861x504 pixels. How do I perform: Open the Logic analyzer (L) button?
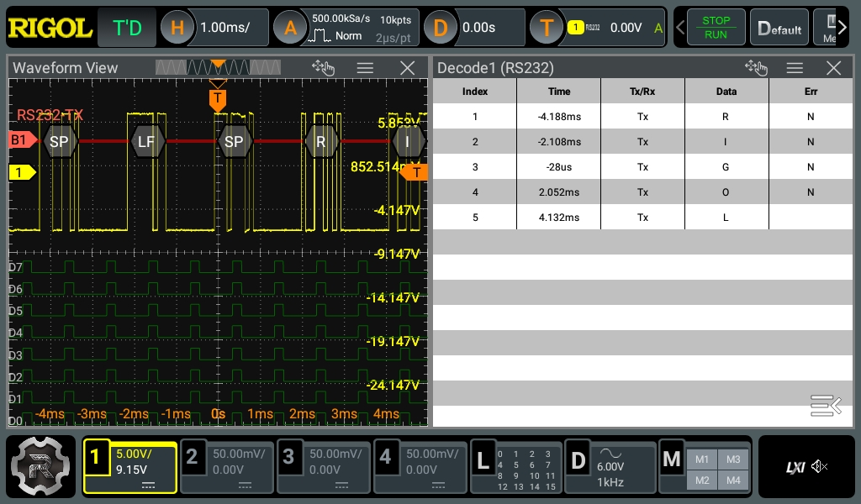tap(483, 459)
